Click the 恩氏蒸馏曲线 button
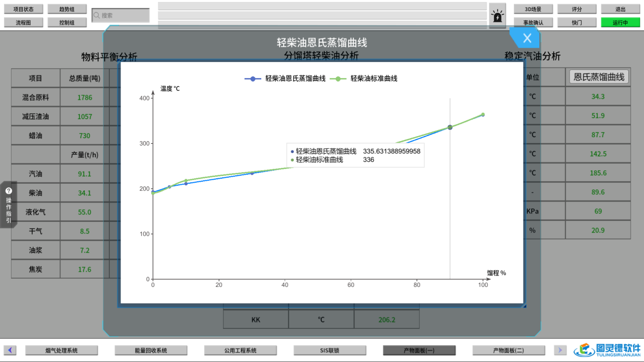644x362 pixels. (x=599, y=77)
